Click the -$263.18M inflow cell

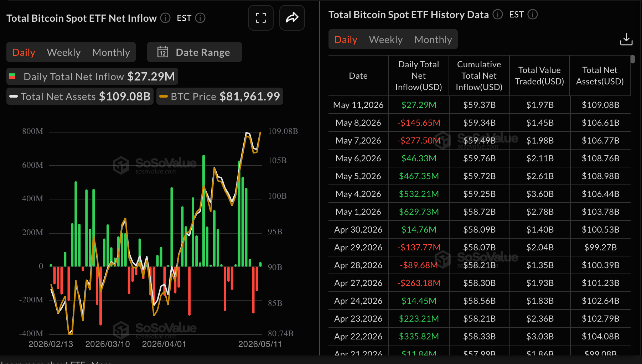(x=419, y=283)
